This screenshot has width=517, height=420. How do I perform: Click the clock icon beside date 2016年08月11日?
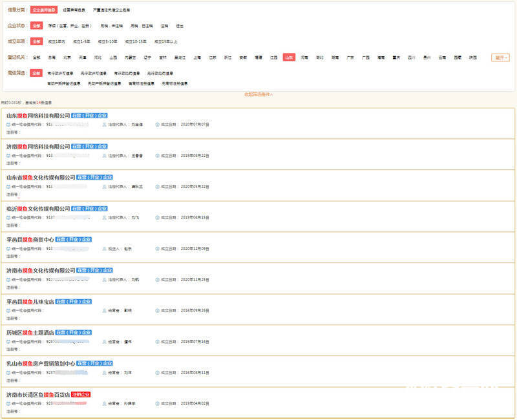157,372
